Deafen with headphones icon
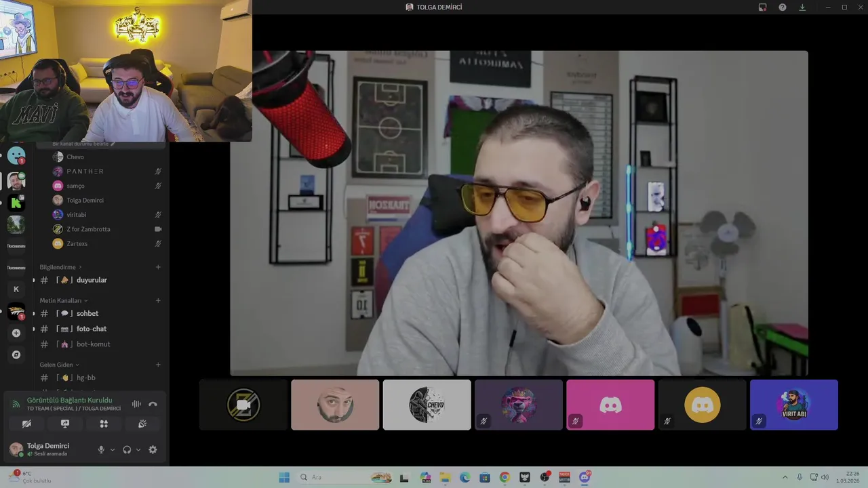This screenshot has height=488, width=868. tap(127, 449)
